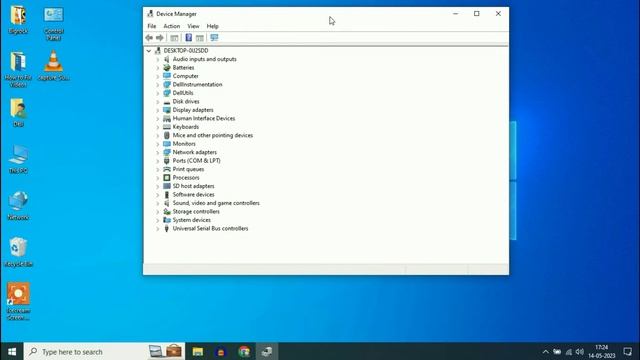Image resolution: width=640 pixels, height=360 pixels.
Task: Select the Computer tree item
Action: point(185,76)
